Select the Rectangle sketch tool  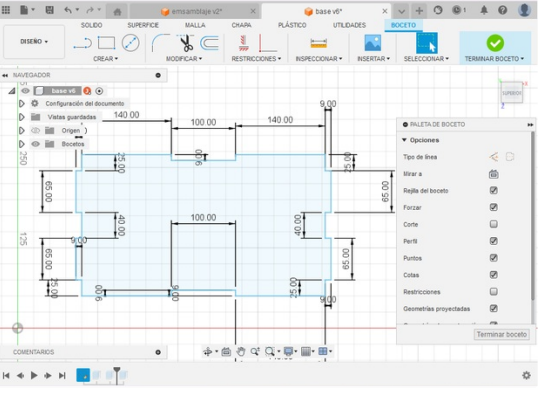pyautogui.click(x=106, y=43)
